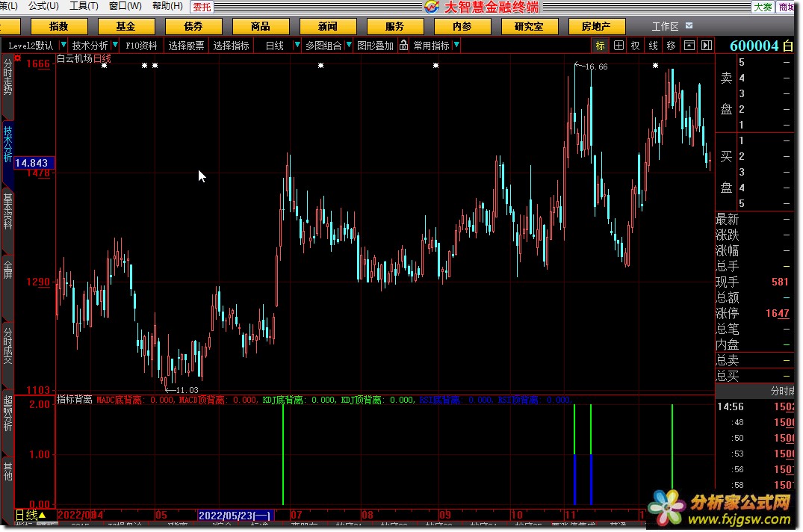Select the 线 line drawing tool
The image size is (803, 532).
pos(654,46)
